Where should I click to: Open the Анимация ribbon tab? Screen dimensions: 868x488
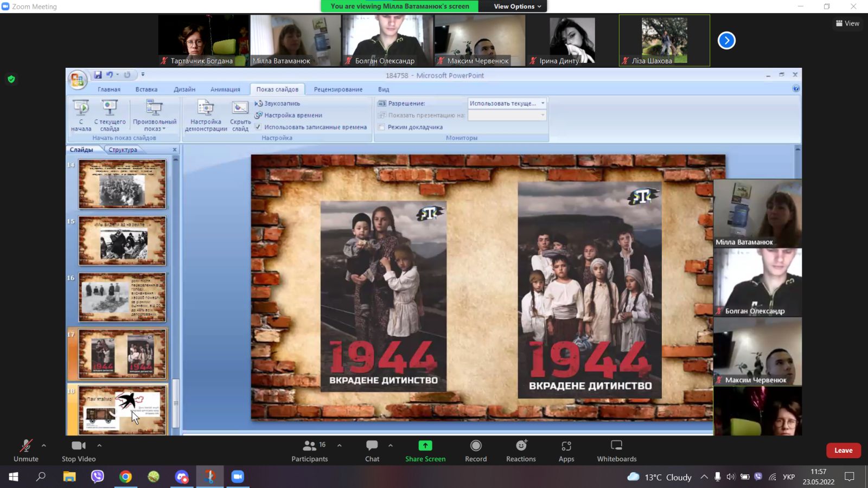[225, 89]
